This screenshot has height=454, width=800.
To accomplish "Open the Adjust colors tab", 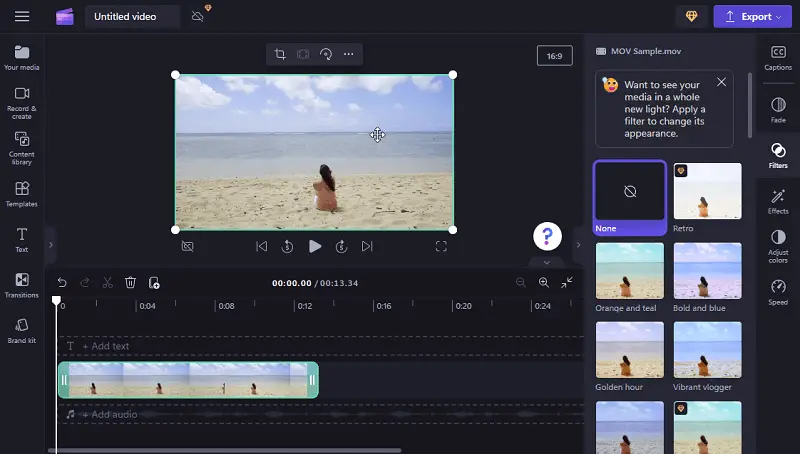I will coord(778,246).
